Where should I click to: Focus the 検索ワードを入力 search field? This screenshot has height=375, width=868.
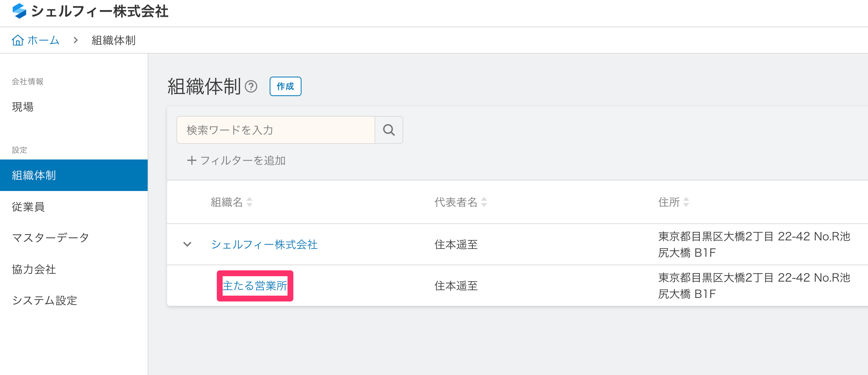coord(276,130)
